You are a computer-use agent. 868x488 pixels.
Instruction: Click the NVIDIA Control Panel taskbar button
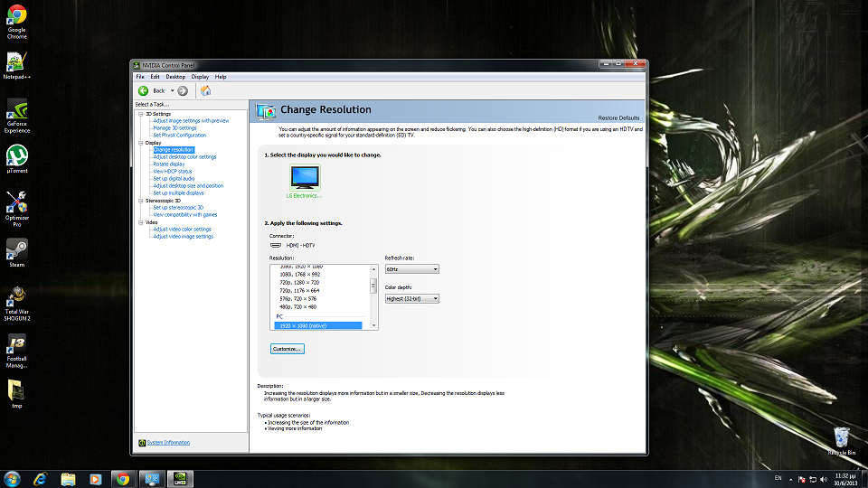click(x=180, y=479)
